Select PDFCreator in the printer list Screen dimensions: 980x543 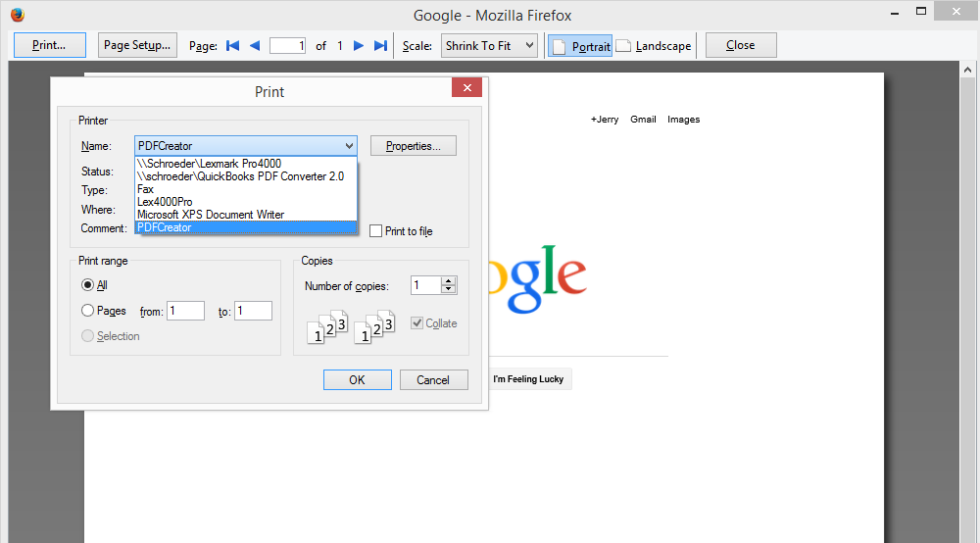(x=246, y=227)
